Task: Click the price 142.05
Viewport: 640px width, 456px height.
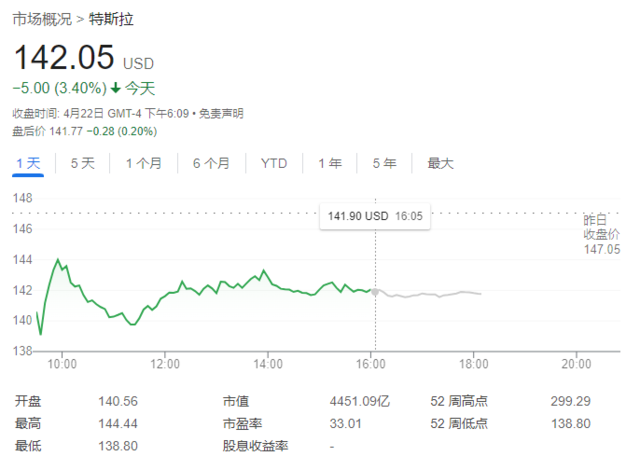Action: click(64, 57)
